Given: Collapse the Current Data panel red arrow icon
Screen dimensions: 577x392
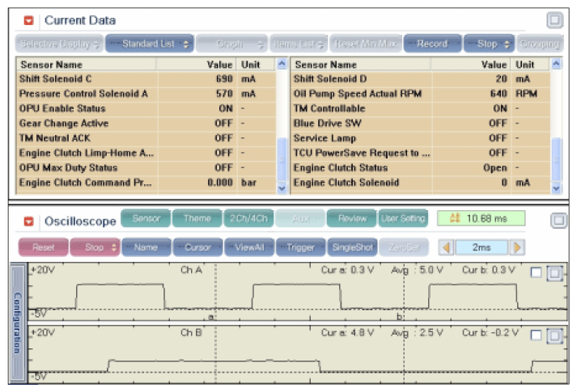Looking at the screenshot, I should click(x=28, y=20).
